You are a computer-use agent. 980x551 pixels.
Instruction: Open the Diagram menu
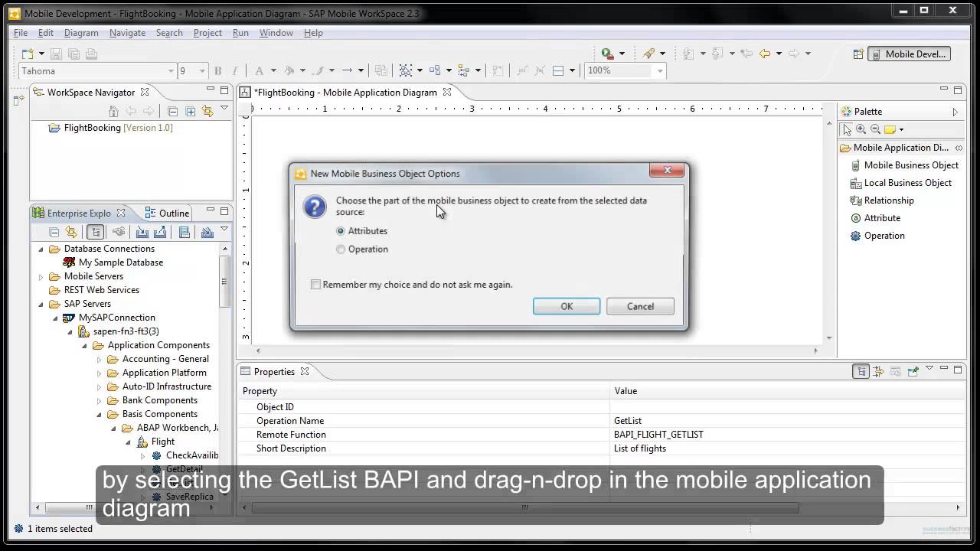tap(81, 33)
